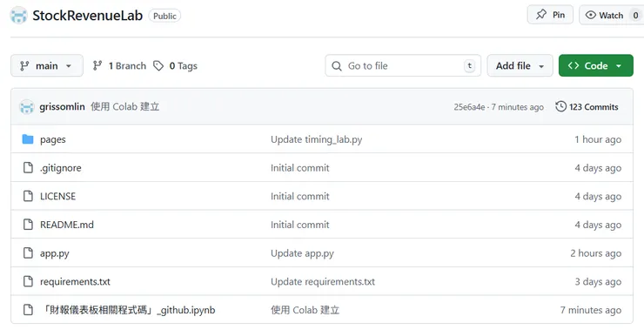644x330 pixels.
Task: Click the t shortcut hint in search box
Action: (469, 66)
